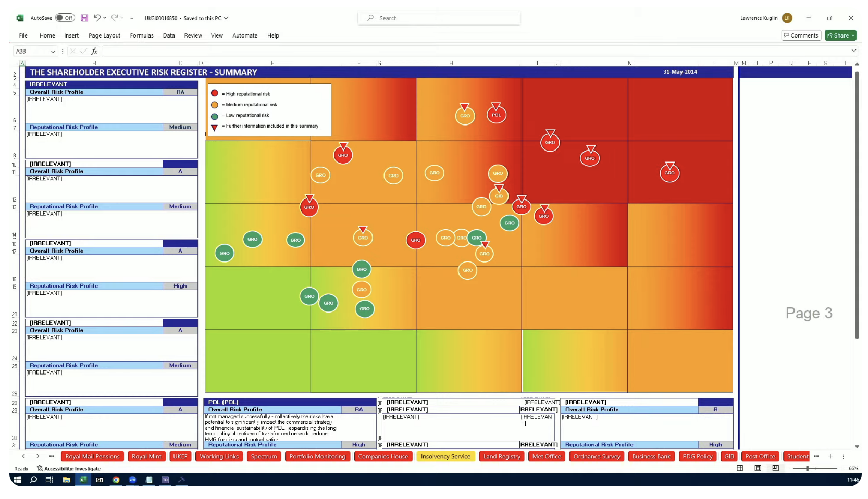Click the Undo arrow icon
This screenshot has width=868, height=499.
pyautogui.click(x=97, y=18)
